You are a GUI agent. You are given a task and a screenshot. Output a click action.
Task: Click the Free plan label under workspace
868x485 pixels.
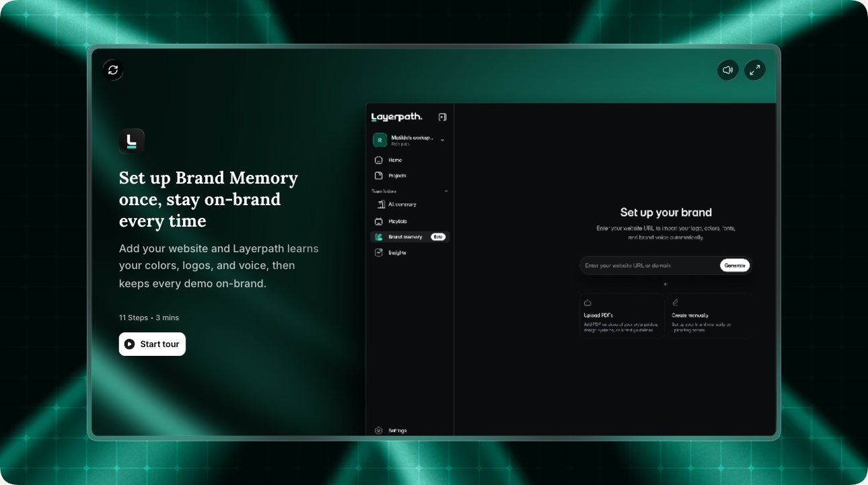[400, 144]
